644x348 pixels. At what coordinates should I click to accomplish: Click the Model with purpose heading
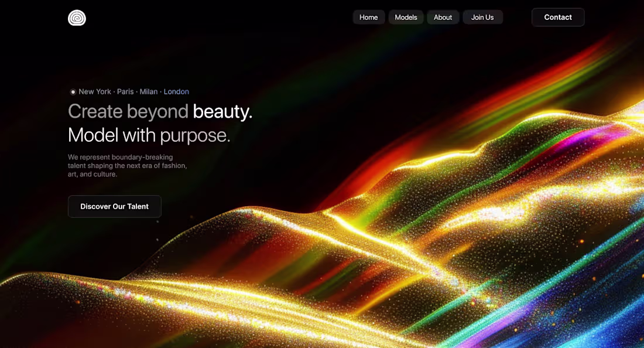[149, 135]
